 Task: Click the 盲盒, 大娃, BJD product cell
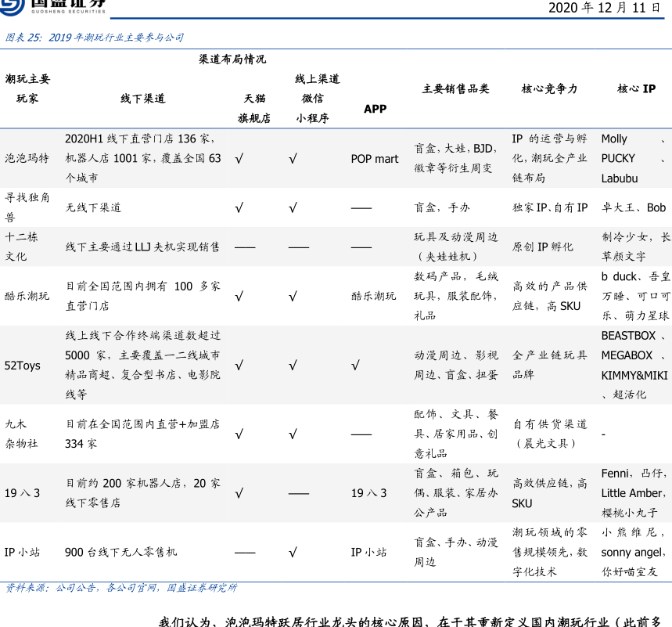click(455, 158)
